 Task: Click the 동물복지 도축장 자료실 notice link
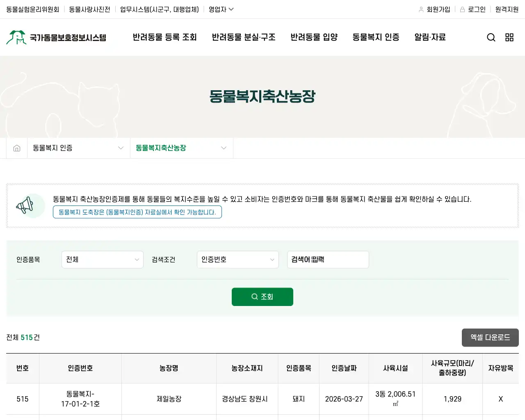click(x=137, y=212)
